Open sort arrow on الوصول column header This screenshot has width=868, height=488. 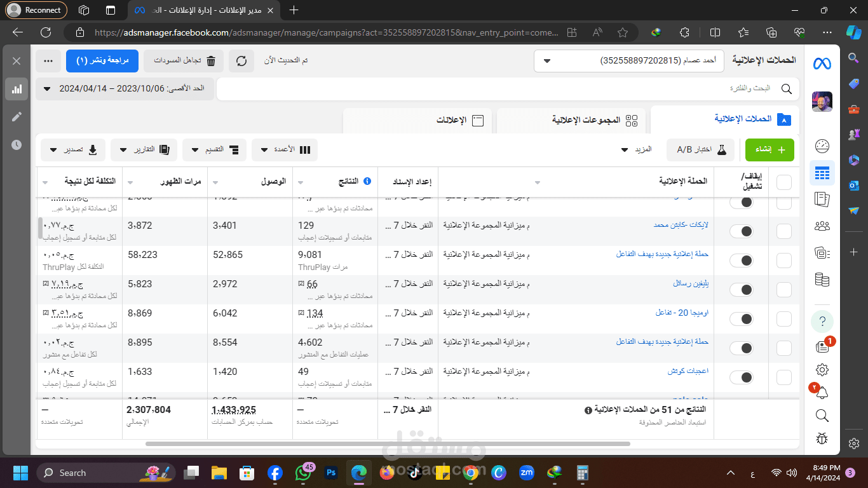click(215, 182)
